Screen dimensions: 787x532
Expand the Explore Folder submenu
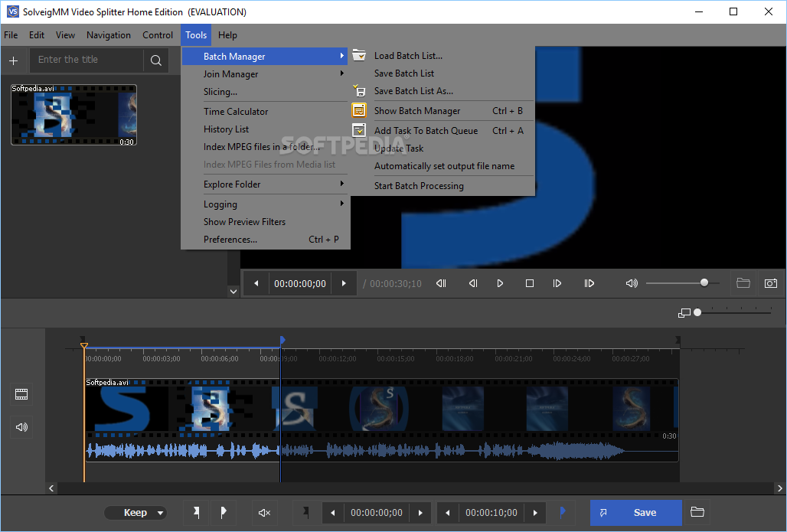[x=341, y=184]
